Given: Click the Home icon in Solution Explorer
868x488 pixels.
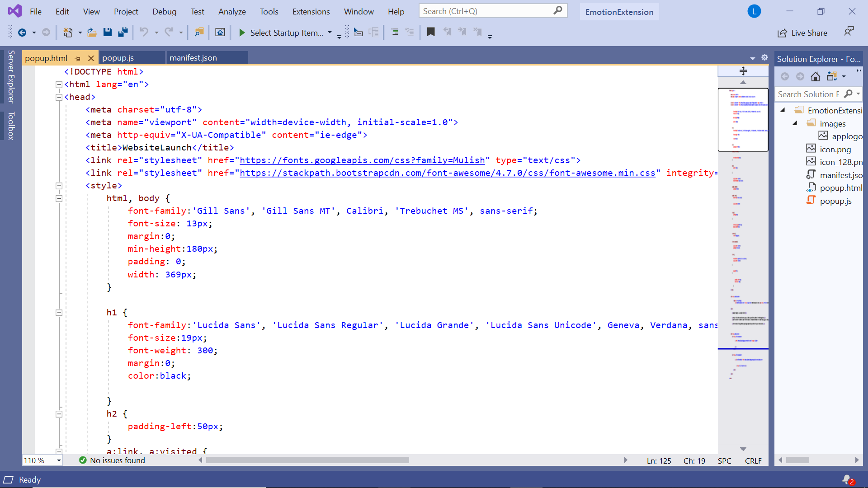Looking at the screenshot, I should (x=816, y=76).
